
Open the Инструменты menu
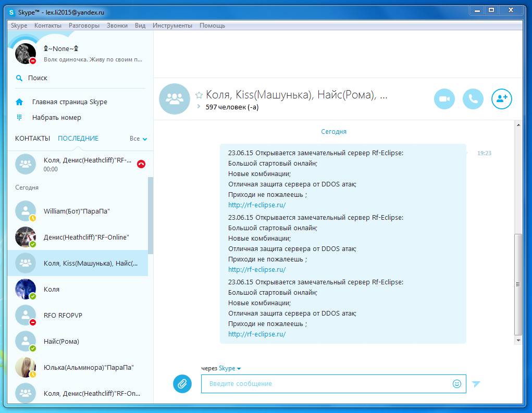point(172,26)
